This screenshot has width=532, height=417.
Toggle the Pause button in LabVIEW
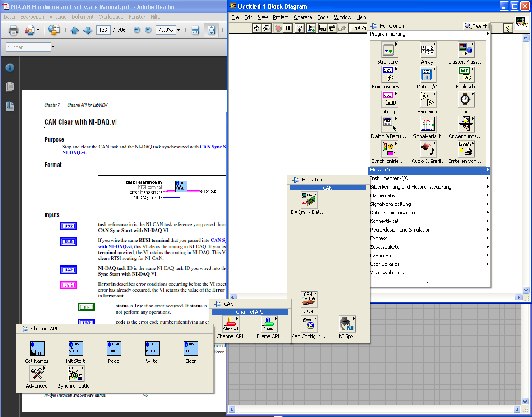point(288,28)
